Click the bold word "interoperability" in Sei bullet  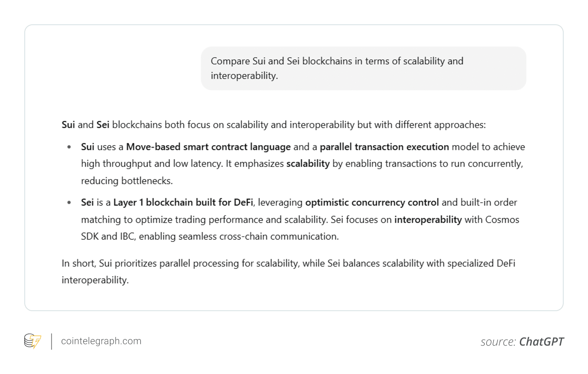428,219
